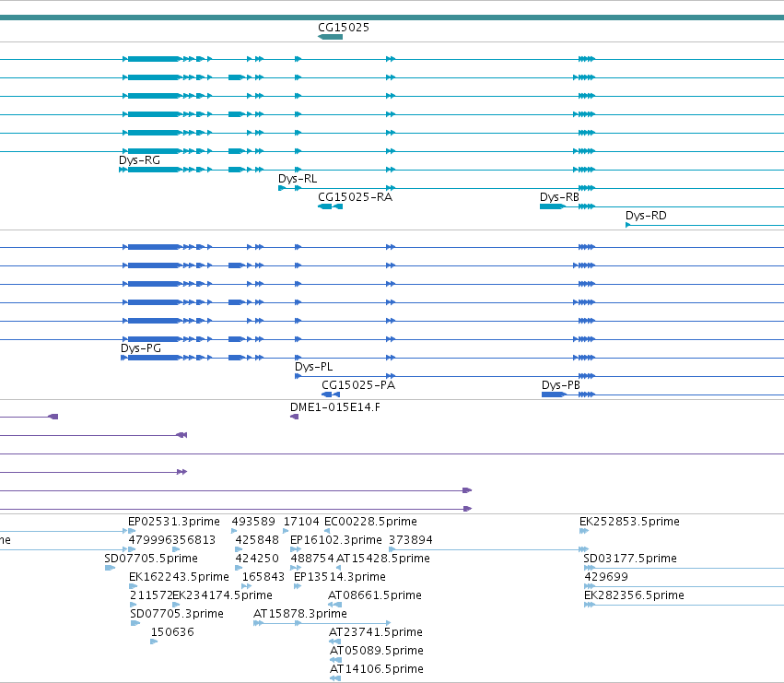Select the Dys-PB first coding block
The height and width of the screenshot is (683, 784).
point(554,394)
